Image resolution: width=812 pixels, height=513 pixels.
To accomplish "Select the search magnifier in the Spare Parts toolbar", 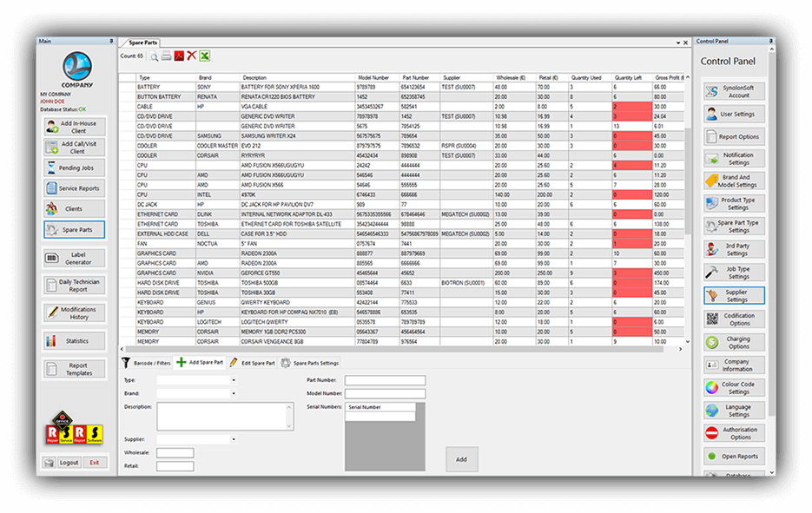I will click(155, 56).
